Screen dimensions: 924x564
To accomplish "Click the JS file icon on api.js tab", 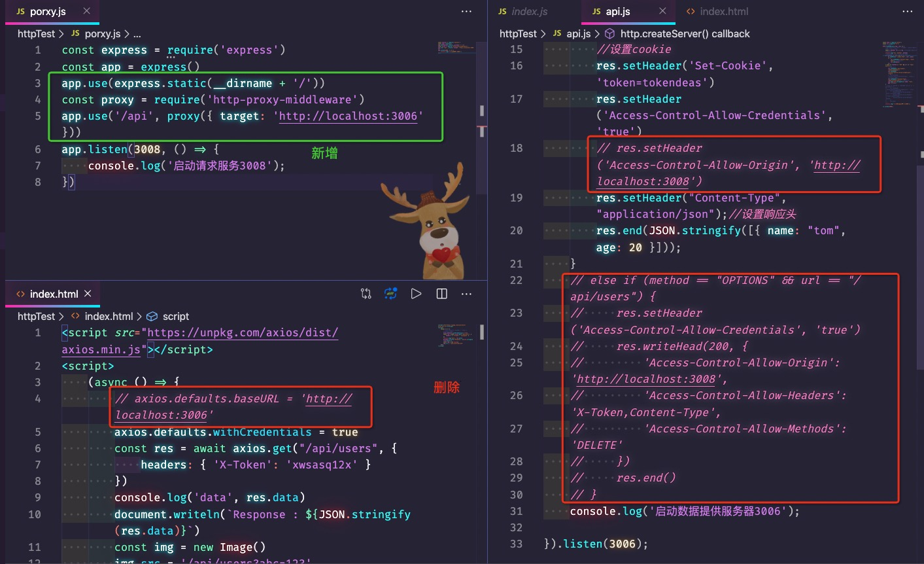I will coord(596,12).
